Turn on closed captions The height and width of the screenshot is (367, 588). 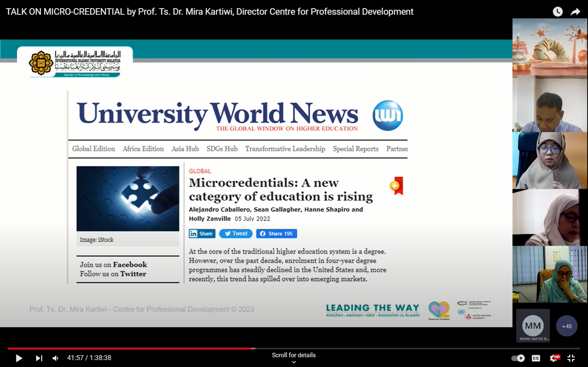(536, 358)
